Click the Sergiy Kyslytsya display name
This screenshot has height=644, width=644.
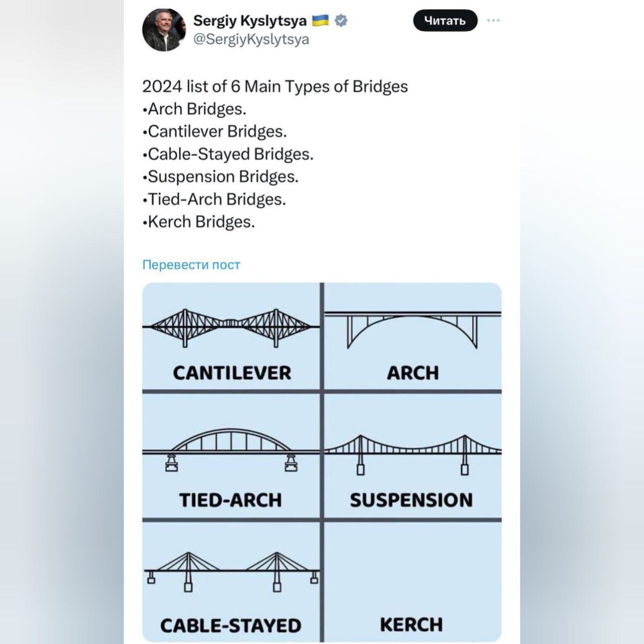point(250,21)
